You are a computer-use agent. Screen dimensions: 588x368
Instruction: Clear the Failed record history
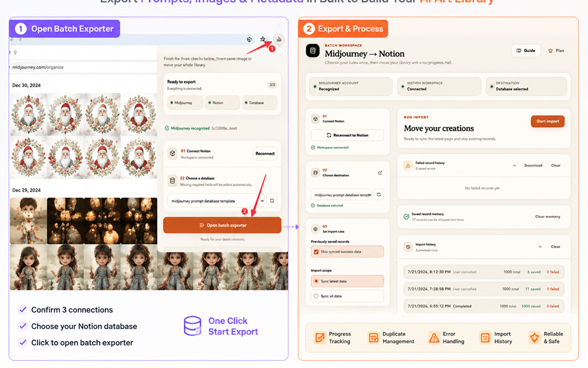(556, 166)
